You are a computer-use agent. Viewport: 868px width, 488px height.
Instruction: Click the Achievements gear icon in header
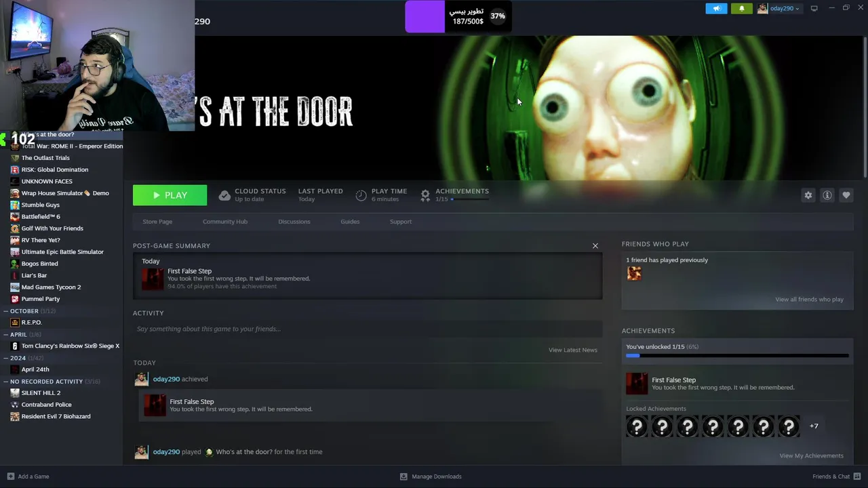click(x=425, y=195)
